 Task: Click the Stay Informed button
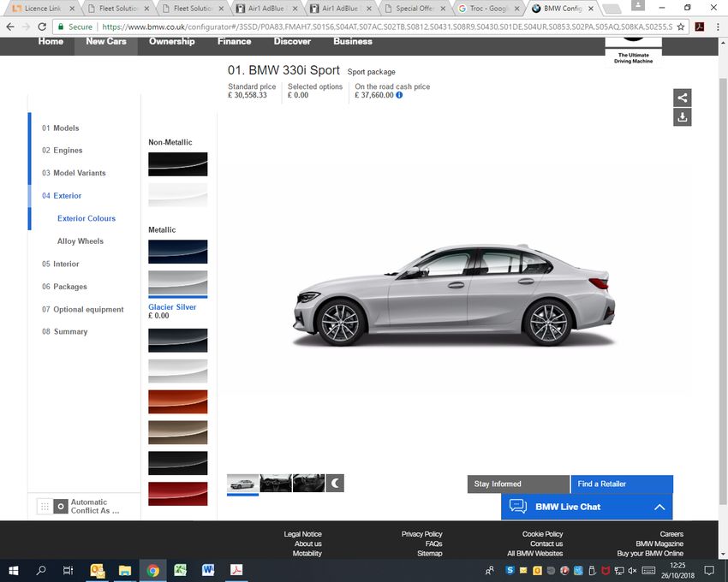point(518,484)
